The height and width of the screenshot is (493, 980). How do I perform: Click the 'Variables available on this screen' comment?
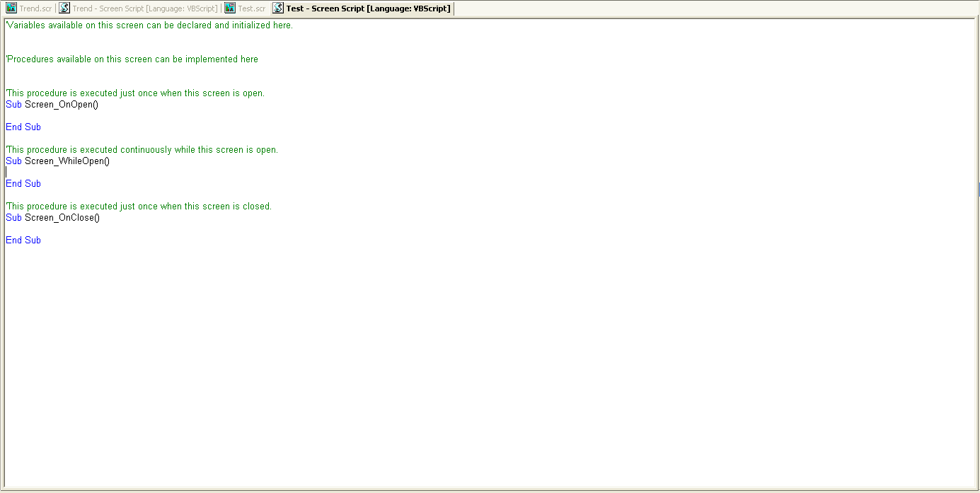coord(149,25)
